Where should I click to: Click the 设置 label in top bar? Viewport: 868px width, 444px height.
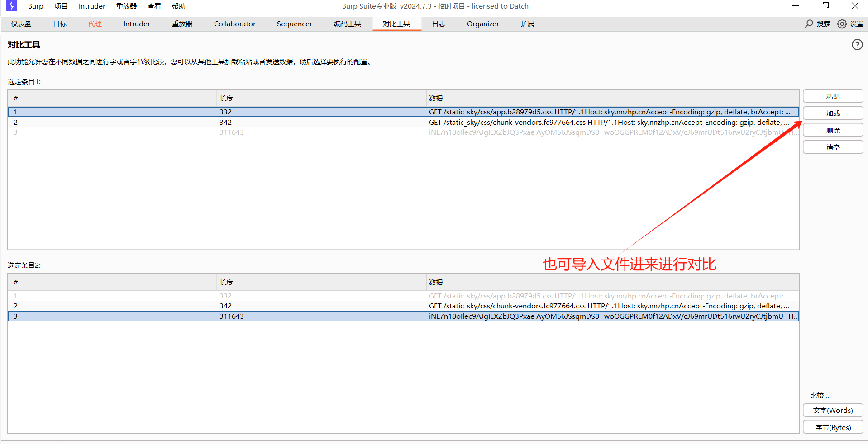point(856,24)
